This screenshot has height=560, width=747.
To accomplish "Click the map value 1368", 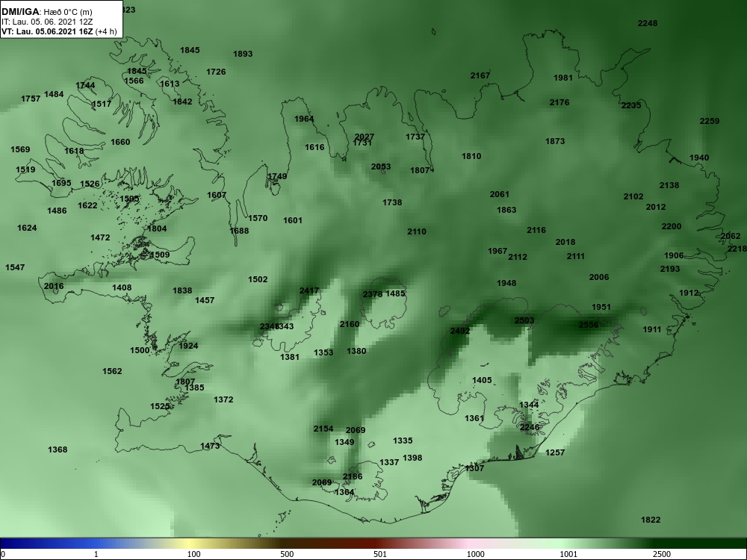I will click(x=58, y=449).
